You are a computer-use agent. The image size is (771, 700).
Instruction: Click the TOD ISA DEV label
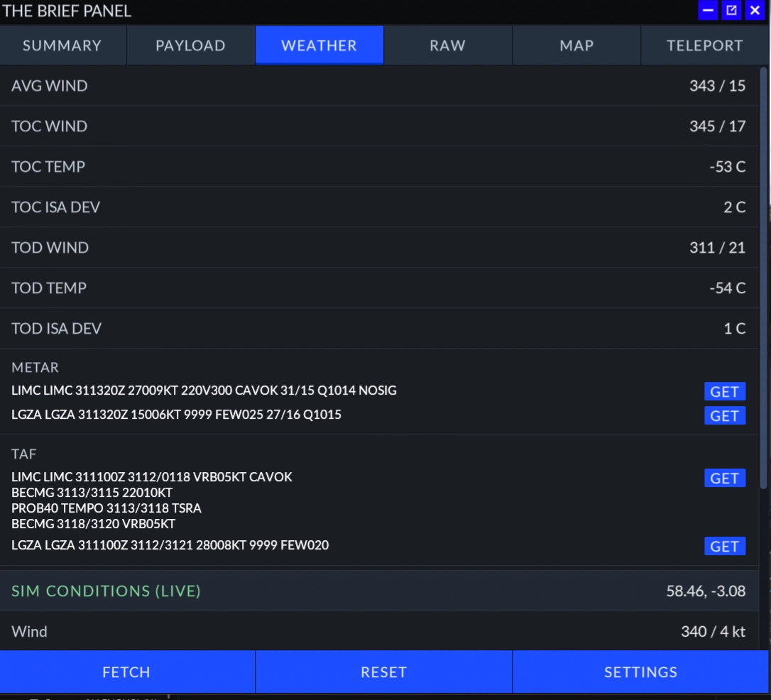(x=56, y=329)
